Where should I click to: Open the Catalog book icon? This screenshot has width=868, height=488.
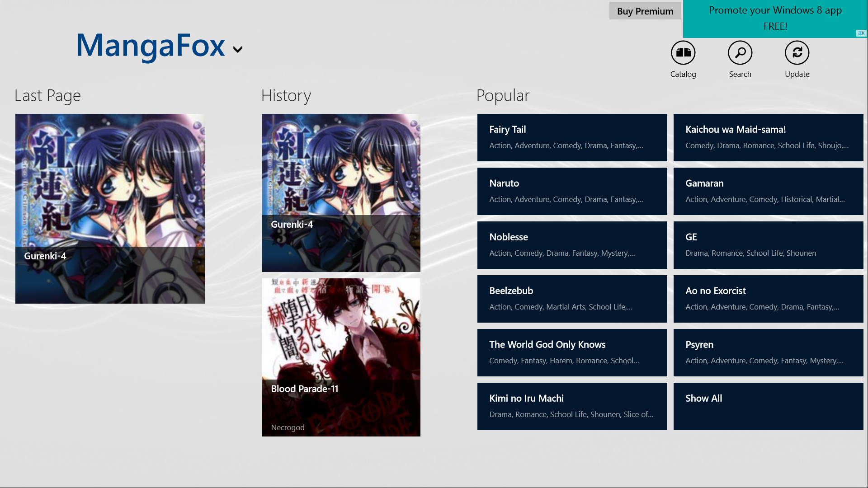[x=683, y=53]
